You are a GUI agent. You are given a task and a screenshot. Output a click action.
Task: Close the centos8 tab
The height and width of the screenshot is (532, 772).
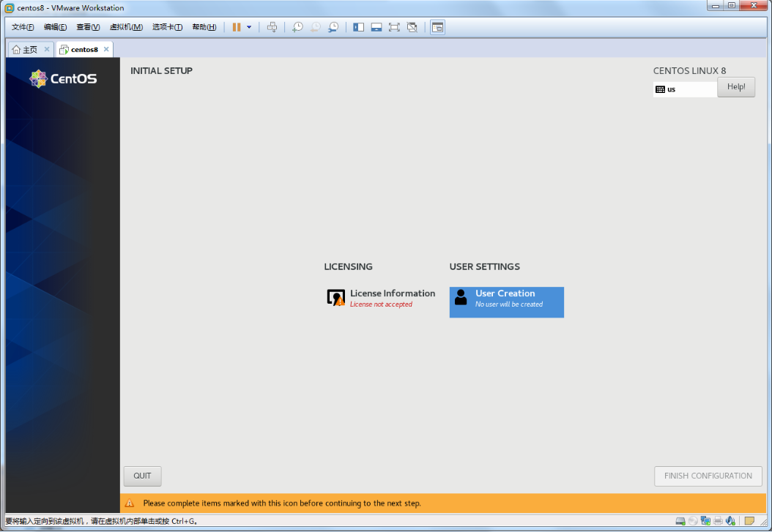[106, 49]
